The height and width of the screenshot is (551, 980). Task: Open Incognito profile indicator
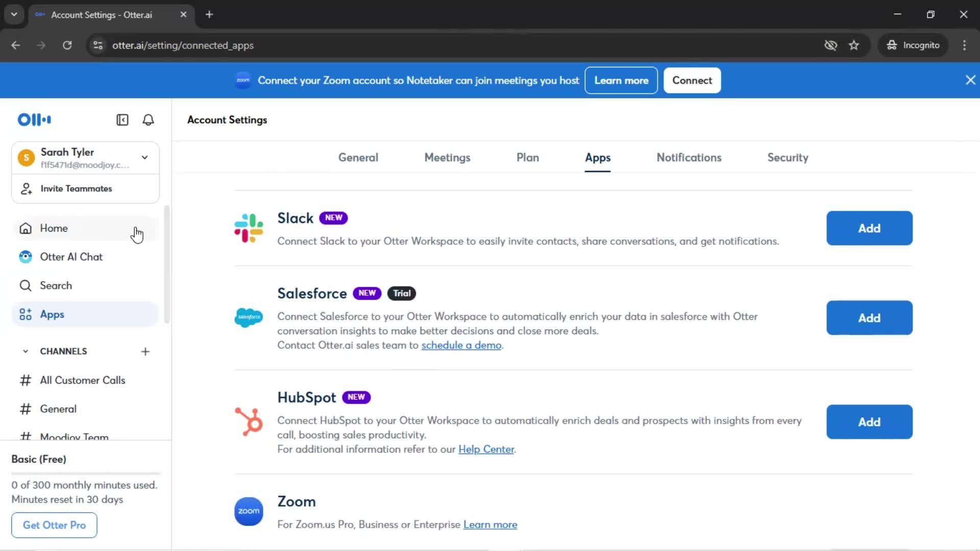click(913, 45)
